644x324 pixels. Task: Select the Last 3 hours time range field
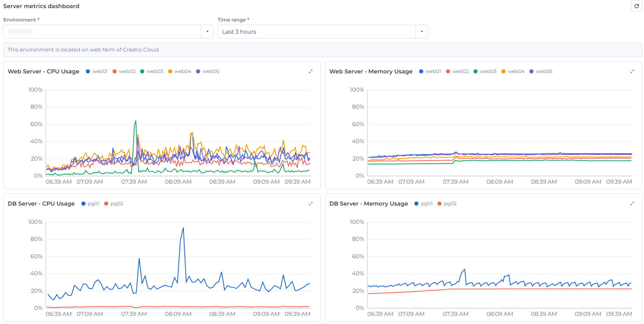[x=317, y=32]
